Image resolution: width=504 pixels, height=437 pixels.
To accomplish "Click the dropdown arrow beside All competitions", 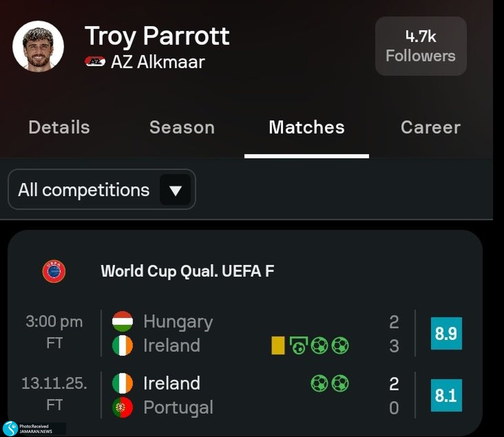I will pyautogui.click(x=175, y=190).
